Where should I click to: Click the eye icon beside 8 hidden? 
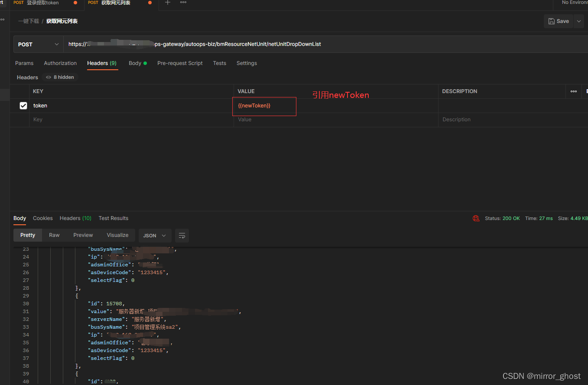pyautogui.click(x=49, y=77)
